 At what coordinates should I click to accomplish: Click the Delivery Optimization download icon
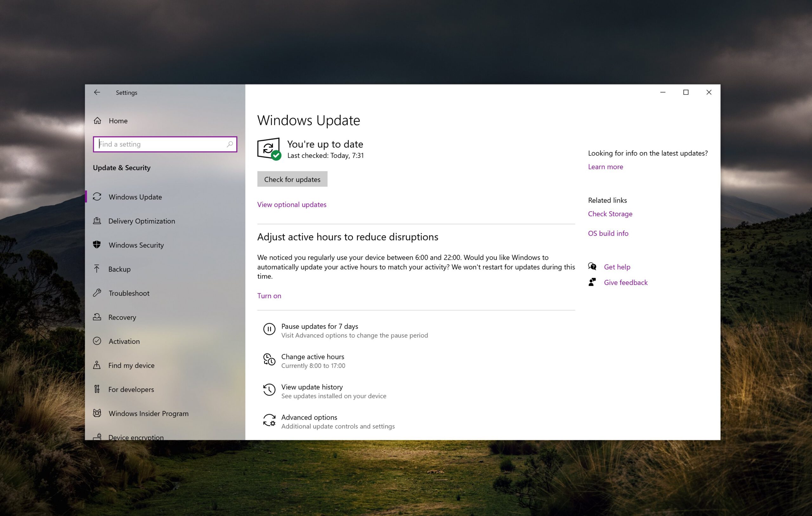(97, 221)
